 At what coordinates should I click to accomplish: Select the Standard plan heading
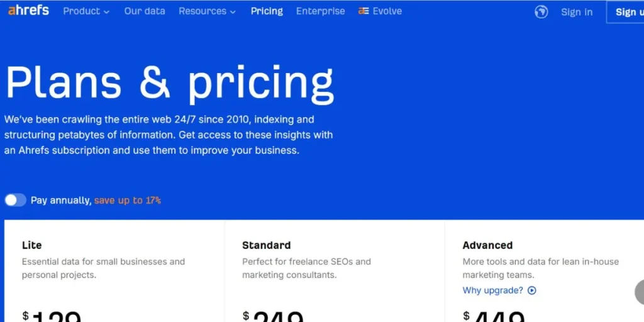tap(266, 245)
